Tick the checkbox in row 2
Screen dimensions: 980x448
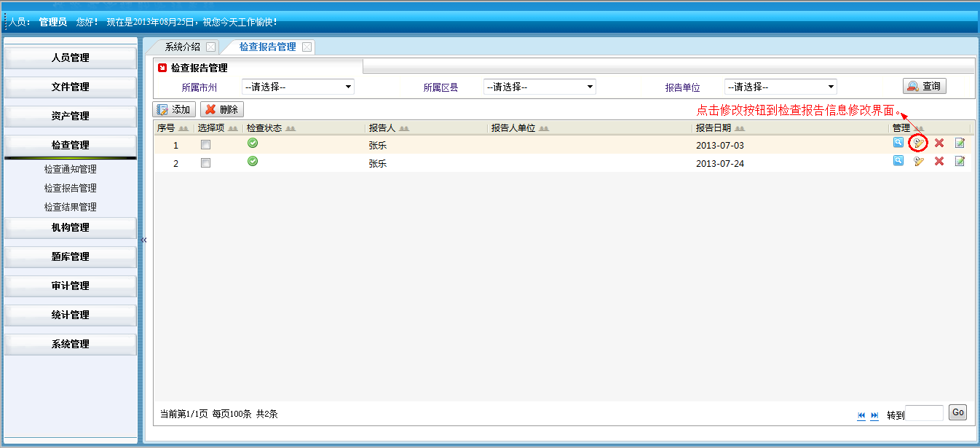206,163
